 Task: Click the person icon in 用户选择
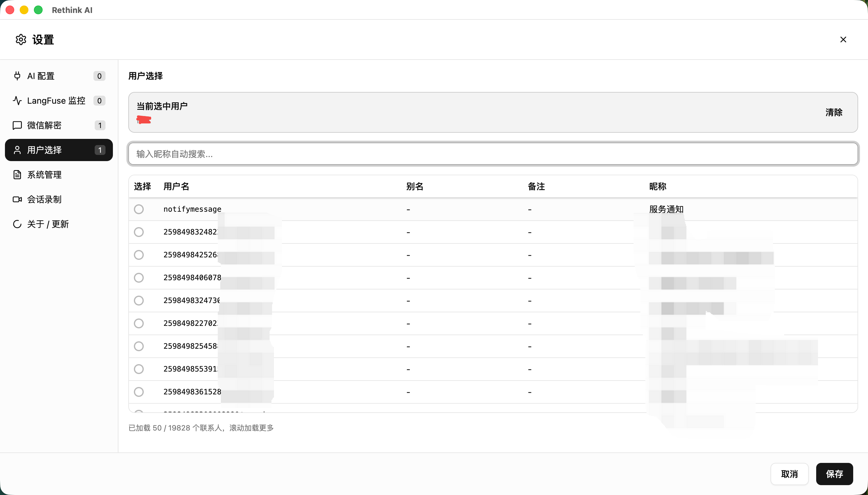tap(17, 150)
